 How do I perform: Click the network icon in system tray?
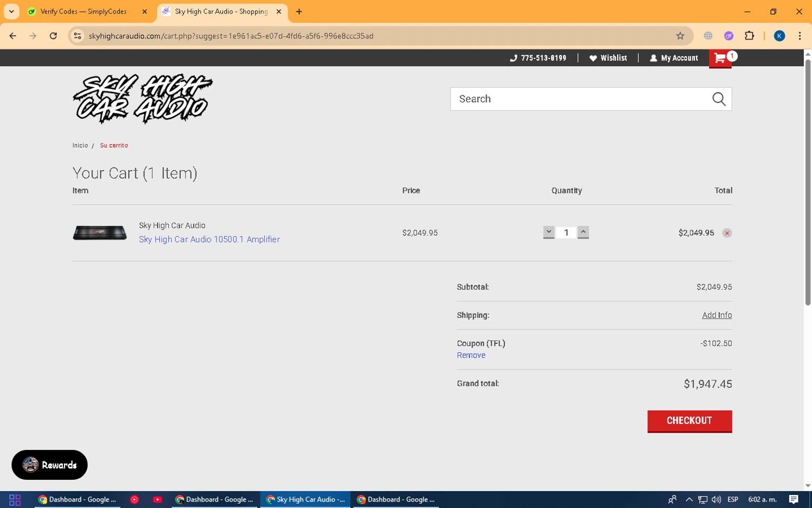[703, 499]
